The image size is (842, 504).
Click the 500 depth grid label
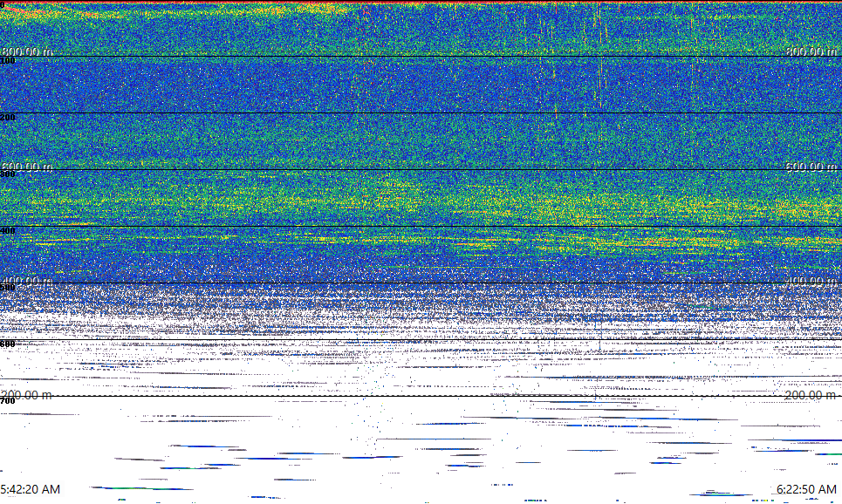pyautogui.click(x=8, y=288)
